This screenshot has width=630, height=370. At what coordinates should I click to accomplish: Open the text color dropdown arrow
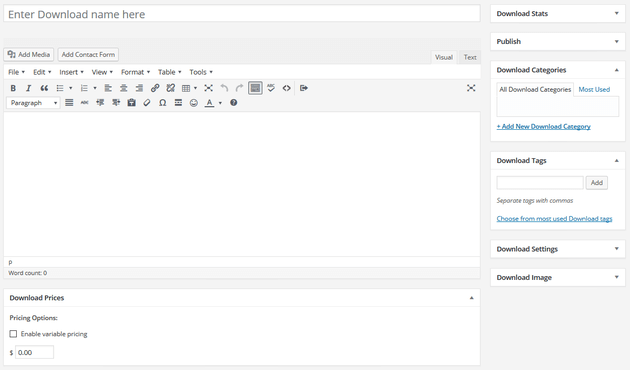tap(220, 103)
